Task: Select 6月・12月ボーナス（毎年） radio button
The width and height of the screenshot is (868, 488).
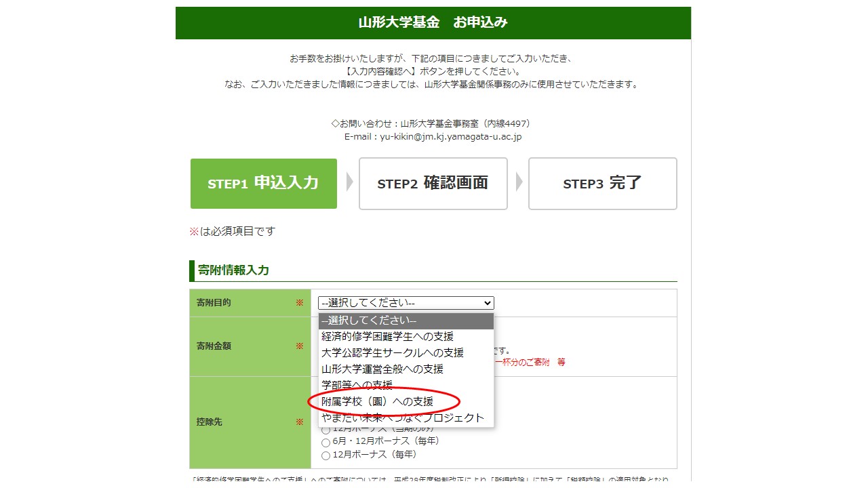Action: (x=326, y=442)
